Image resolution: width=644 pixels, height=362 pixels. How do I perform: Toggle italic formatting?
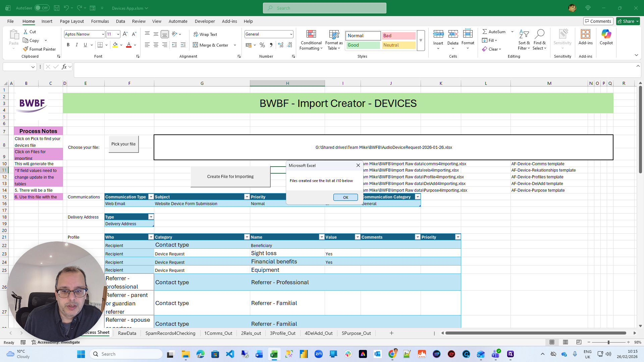[x=77, y=45]
